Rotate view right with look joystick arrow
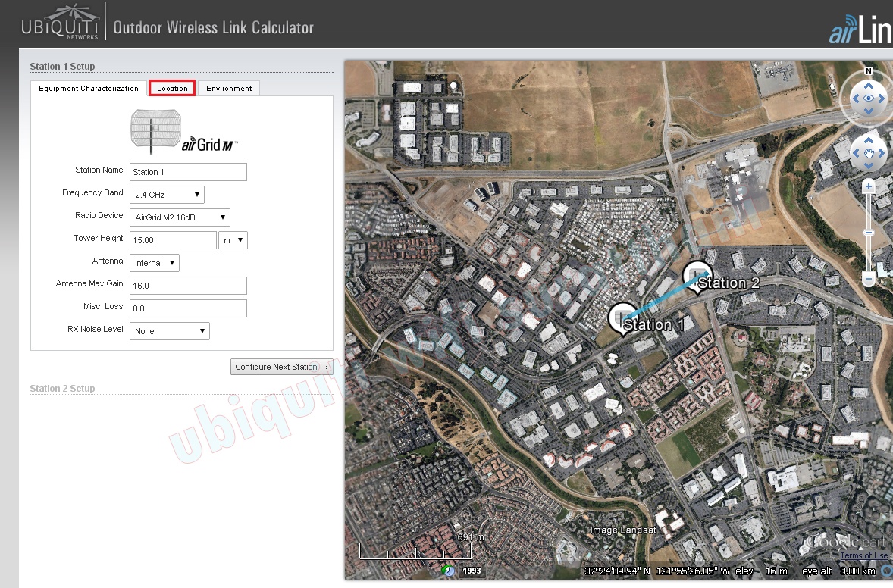The height and width of the screenshot is (588, 893). click(882, 99)
